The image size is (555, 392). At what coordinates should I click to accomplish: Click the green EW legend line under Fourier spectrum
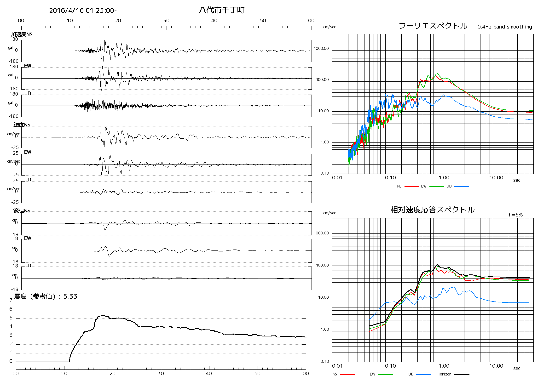click(x=437, y=187)
